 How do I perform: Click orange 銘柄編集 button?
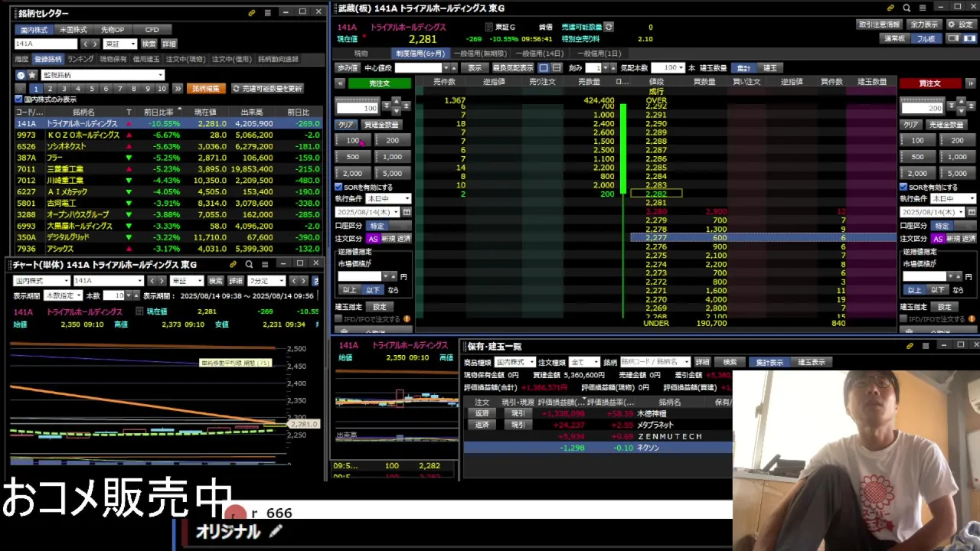coord(205,89)
